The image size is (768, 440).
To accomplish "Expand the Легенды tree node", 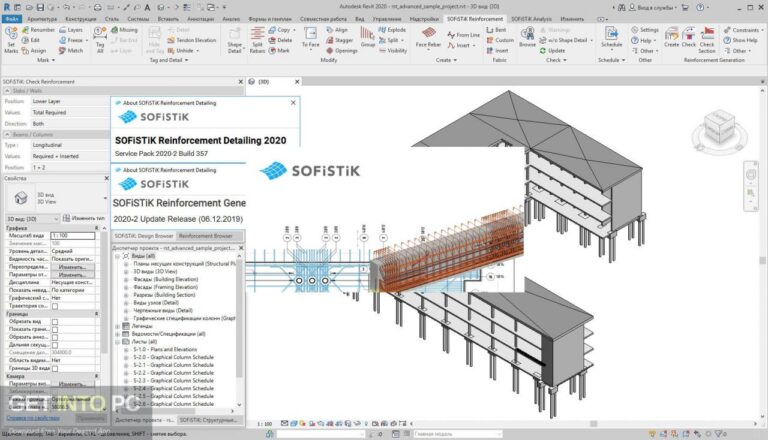I will [x=118, y=326].
